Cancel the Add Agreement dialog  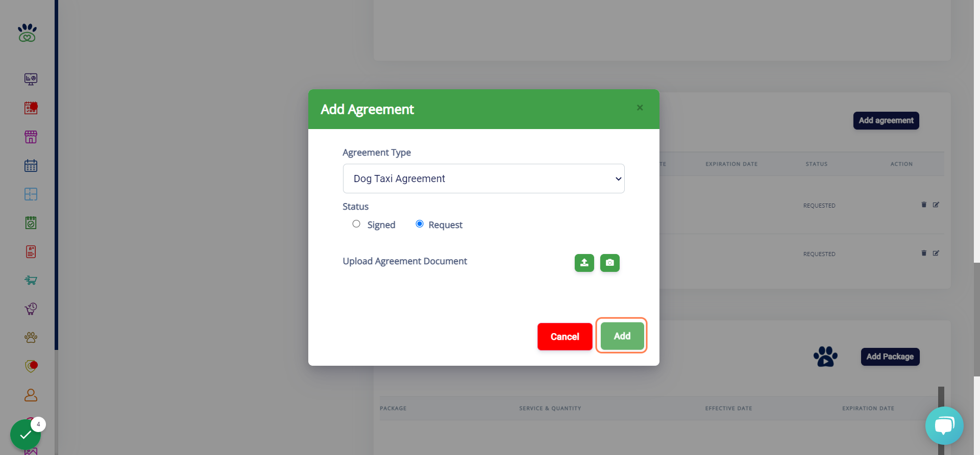coord(565,337)
